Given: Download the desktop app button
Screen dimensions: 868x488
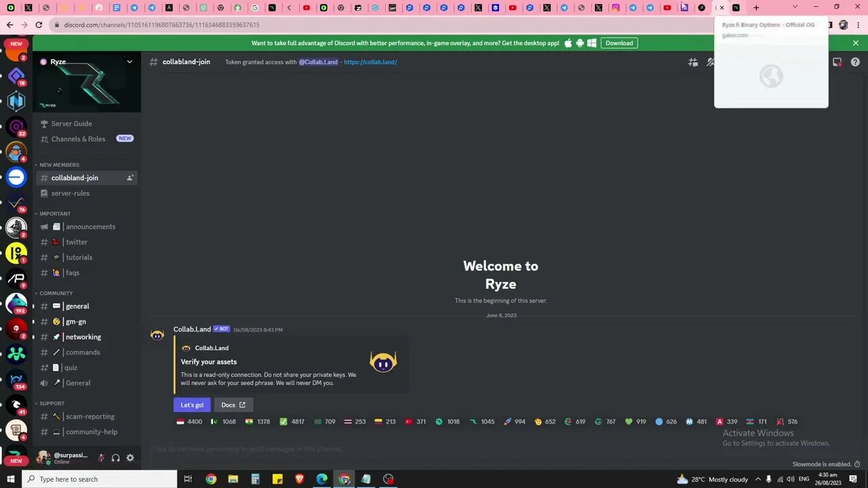Looking at the screenshot, I should [619, 43].
